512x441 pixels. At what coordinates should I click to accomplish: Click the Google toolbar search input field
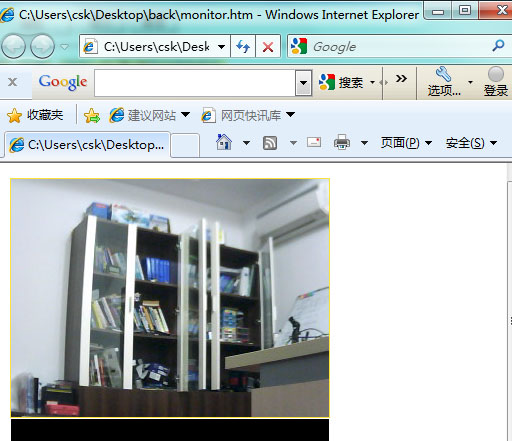195,83
